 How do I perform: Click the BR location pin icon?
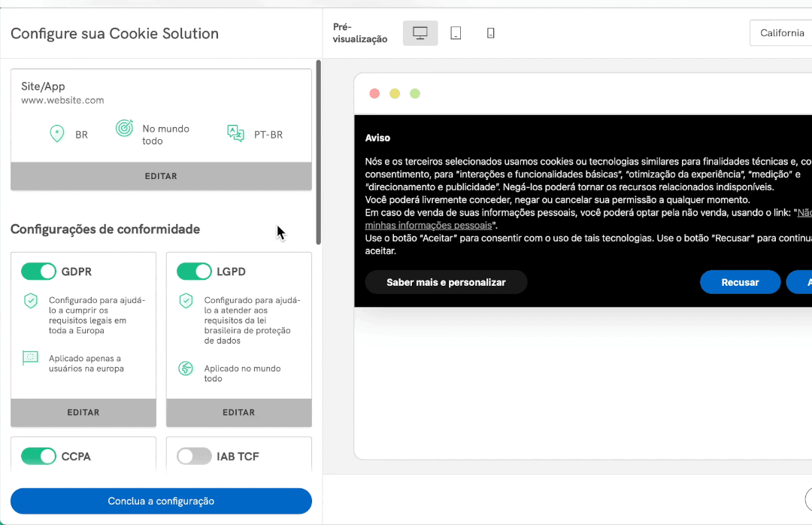[56, 135]
